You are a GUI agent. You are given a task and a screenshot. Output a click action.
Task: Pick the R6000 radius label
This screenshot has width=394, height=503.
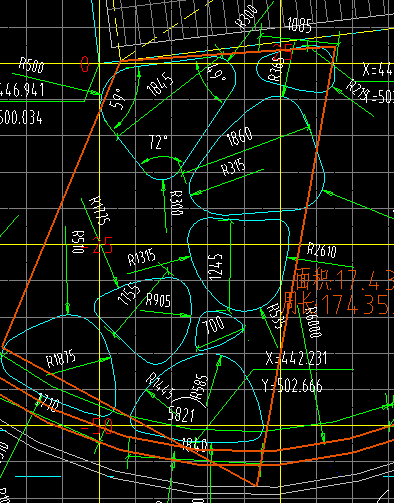tap(314, 322)
